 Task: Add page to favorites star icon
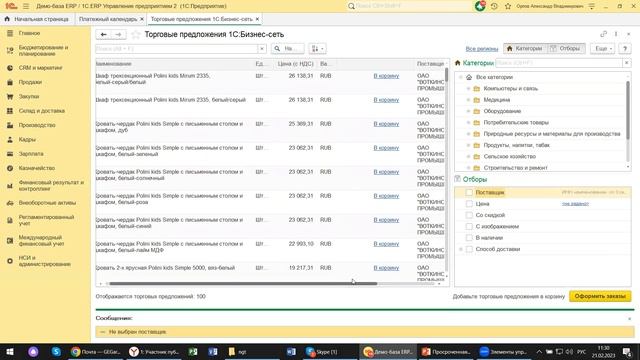coord(136,35)
